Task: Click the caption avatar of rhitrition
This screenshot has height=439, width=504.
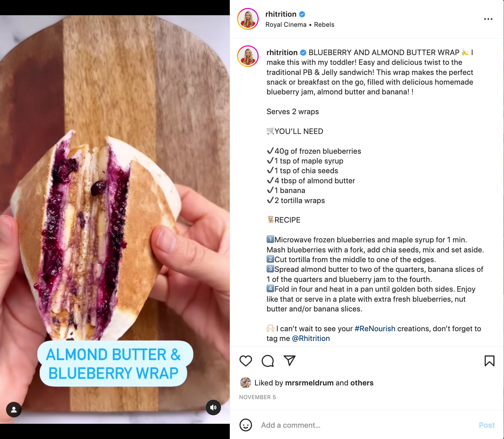Action: pos(248,56)
